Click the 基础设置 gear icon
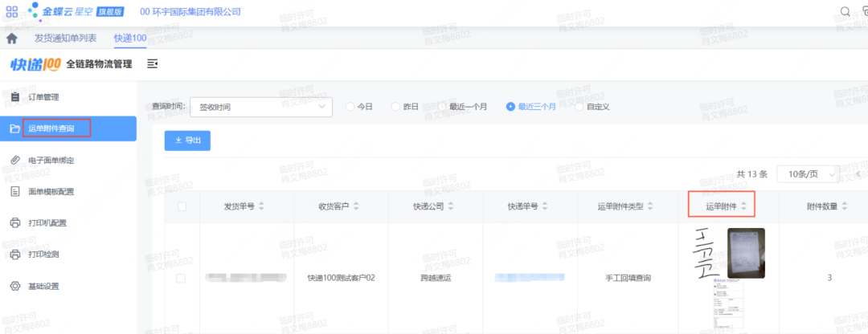 coord(15,286)
